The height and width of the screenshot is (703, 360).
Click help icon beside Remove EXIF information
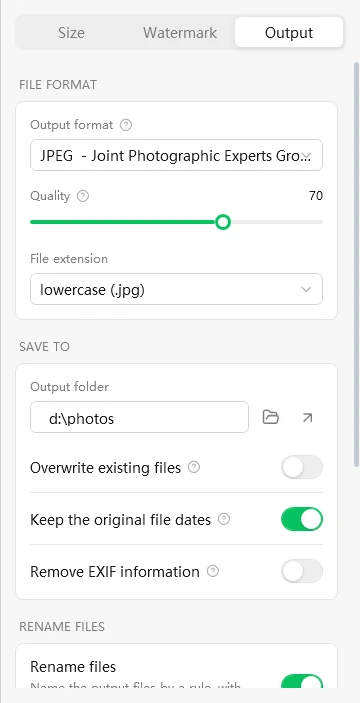pos(213,571)
